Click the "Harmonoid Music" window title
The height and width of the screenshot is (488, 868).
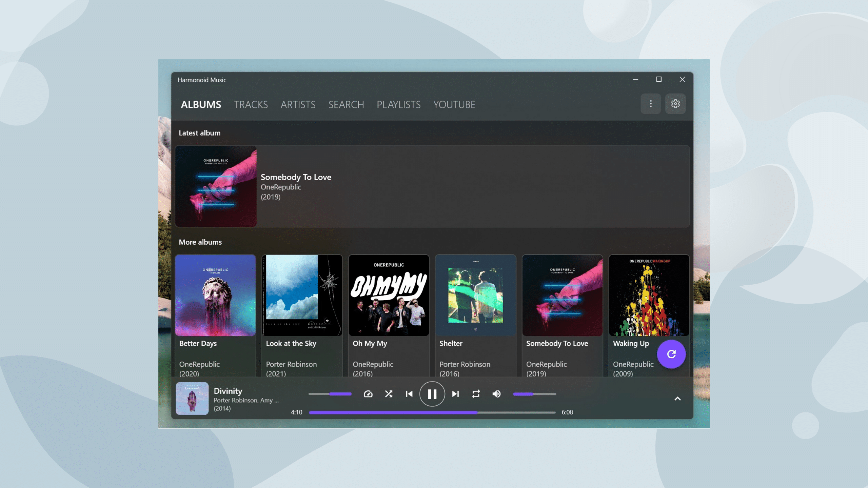point(202,80)
